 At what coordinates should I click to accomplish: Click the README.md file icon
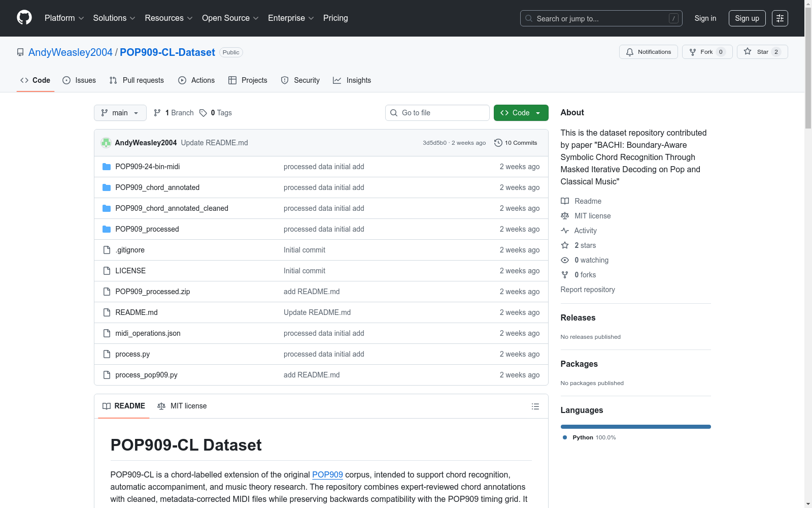pos(107,312)
